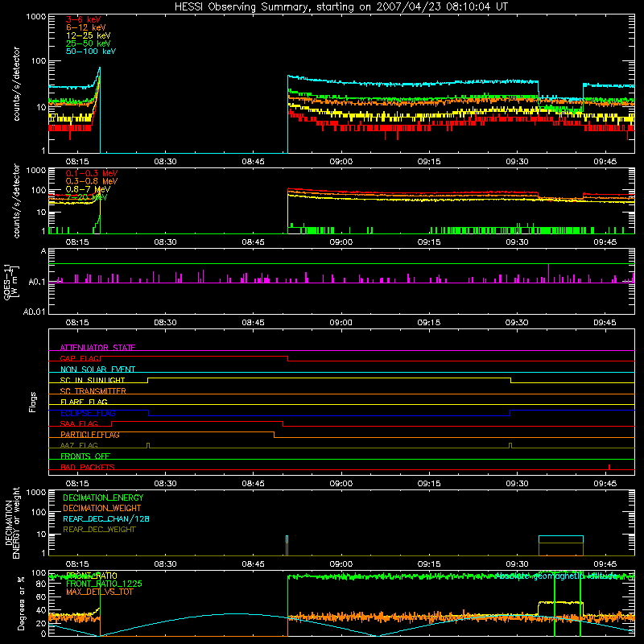Click the Absolute geomagnetic latitude label

556,576
